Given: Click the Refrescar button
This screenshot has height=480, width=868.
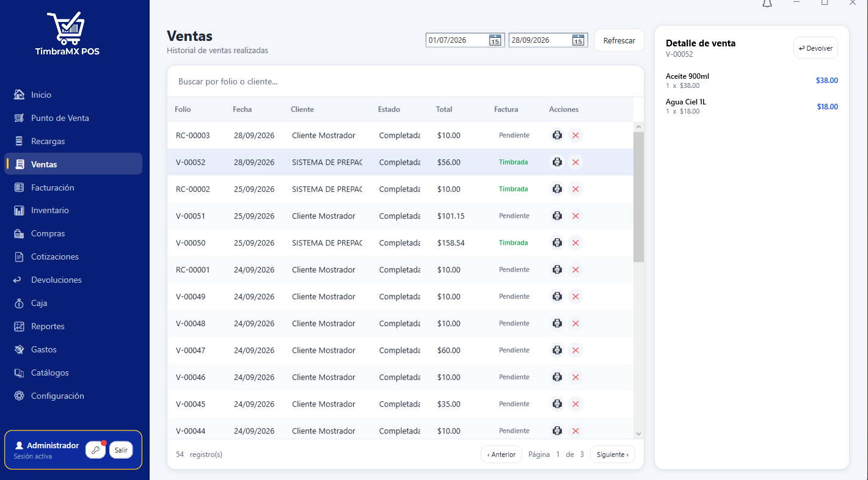Looking at the screenshot, I should pos(619,40).
